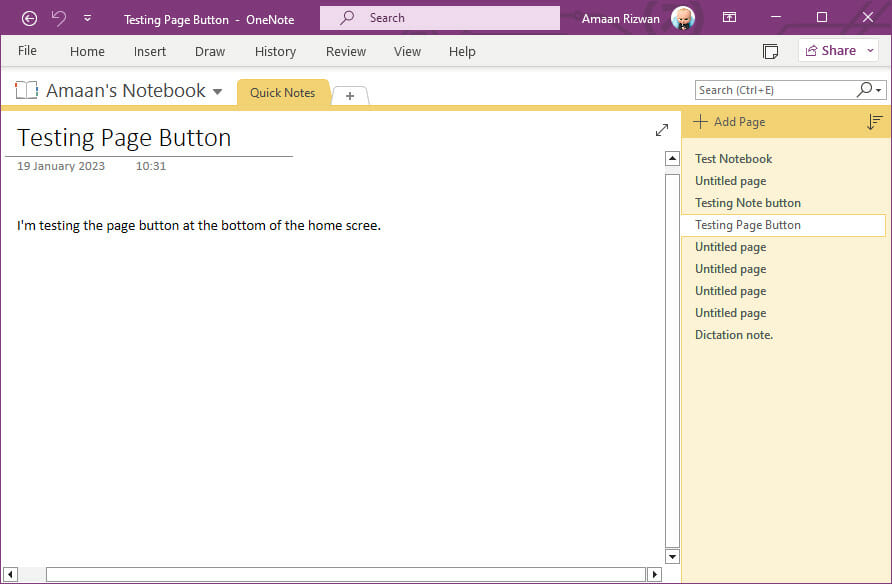Open the Test Notebook page
The width and height of the screenshot is (892, 584).
[783, 159]
